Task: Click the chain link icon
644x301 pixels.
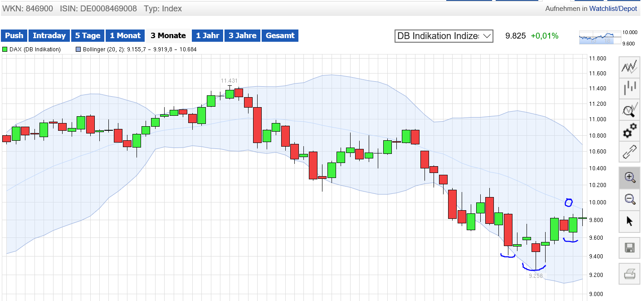Action: click(x=629, y=152)
